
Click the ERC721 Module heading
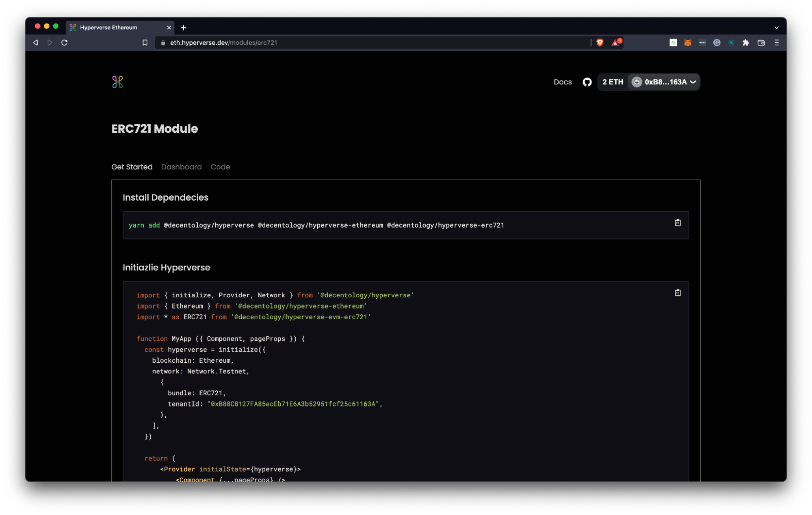[154, 129]
